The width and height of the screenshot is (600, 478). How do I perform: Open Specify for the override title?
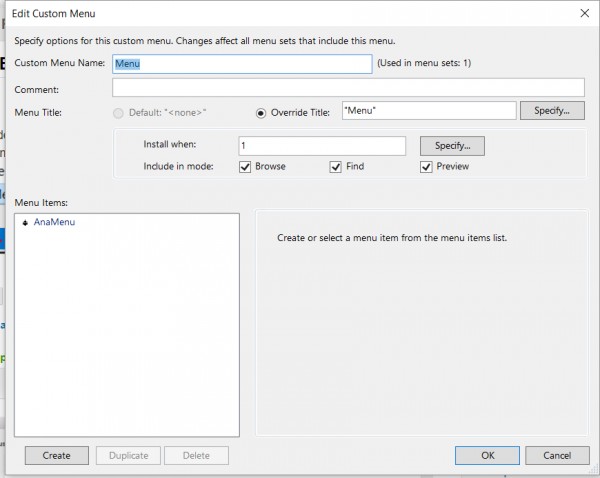tap(552, 111)
